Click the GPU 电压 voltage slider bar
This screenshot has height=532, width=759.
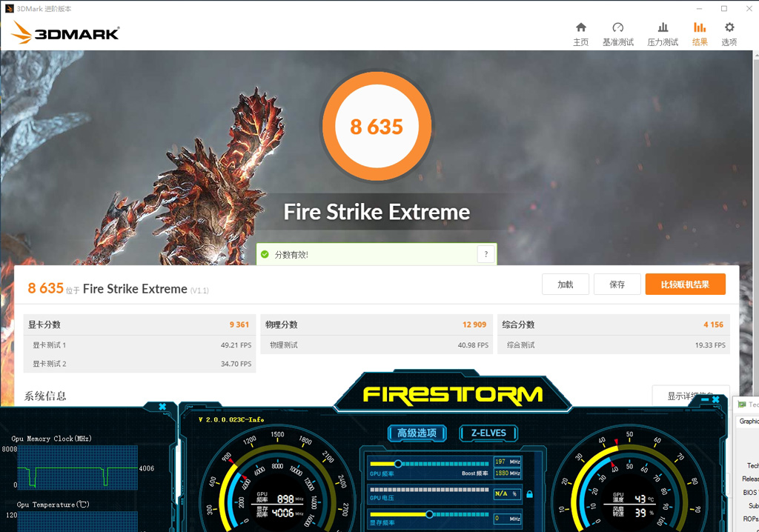pyautogui.click(x=429, y=490)
